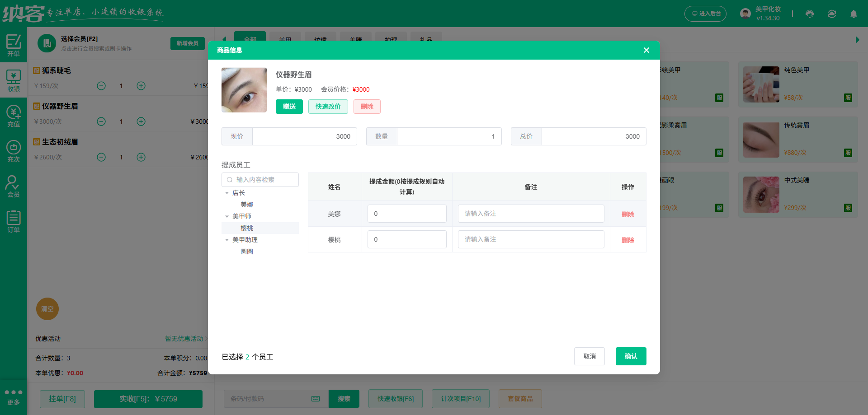Click the 备注 remark input for 美娜

click(530, 213)
